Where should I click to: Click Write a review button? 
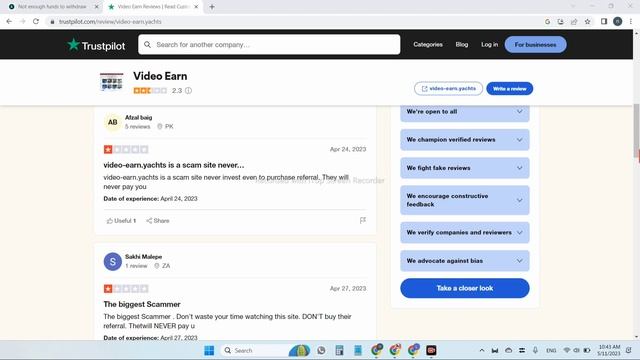pyautogui.click(x=509, y=89)
